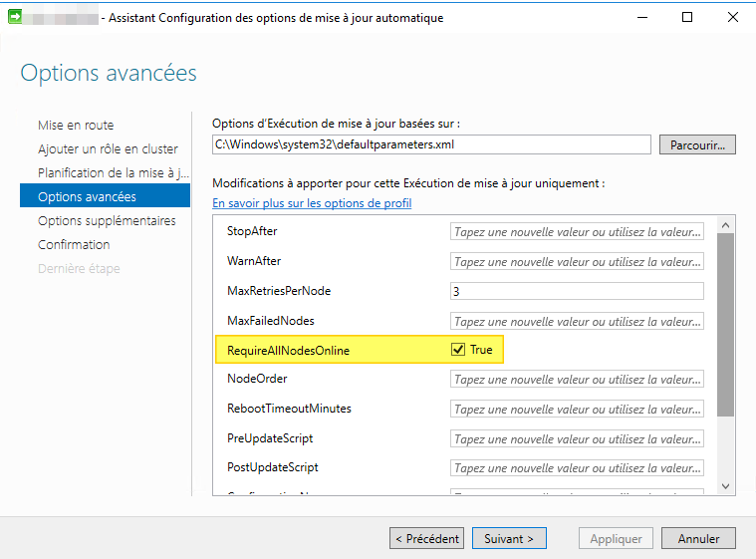Go back with the < Précédent button
This screenshot has width=756, height=559.
(x=427, y=538)
